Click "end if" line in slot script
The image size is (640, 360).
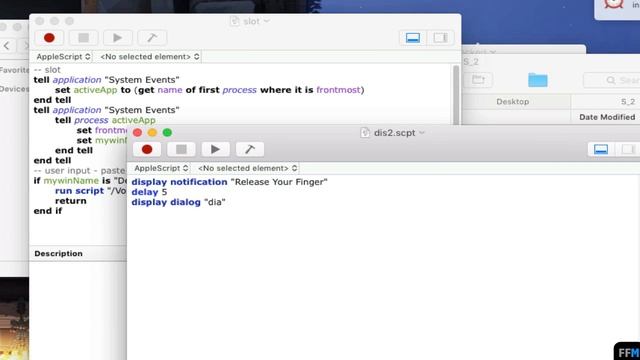point(48,211)
